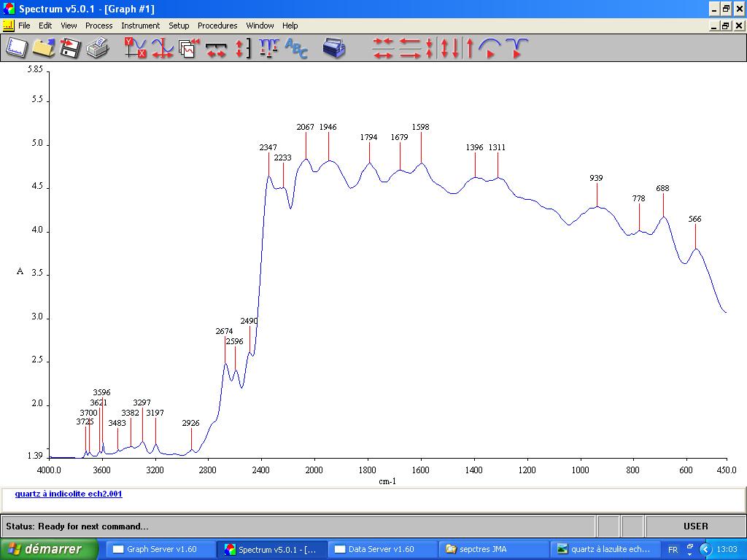Save the spectrum using floppy disk icon

[x=70, y=48]
